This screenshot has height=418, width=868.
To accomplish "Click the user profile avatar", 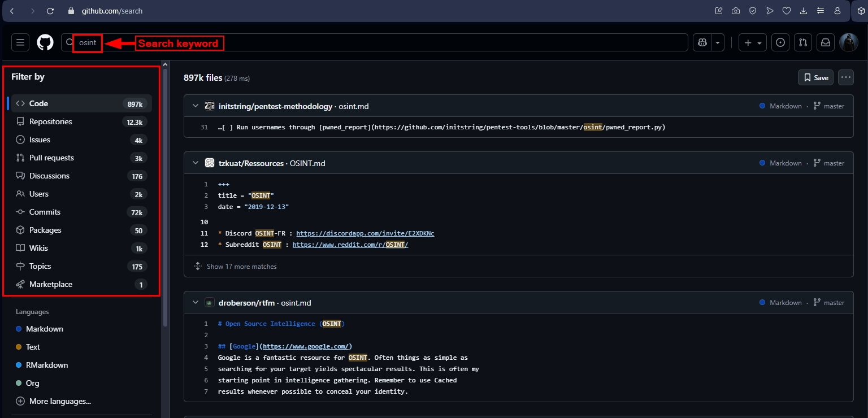I will coord(848,42).
